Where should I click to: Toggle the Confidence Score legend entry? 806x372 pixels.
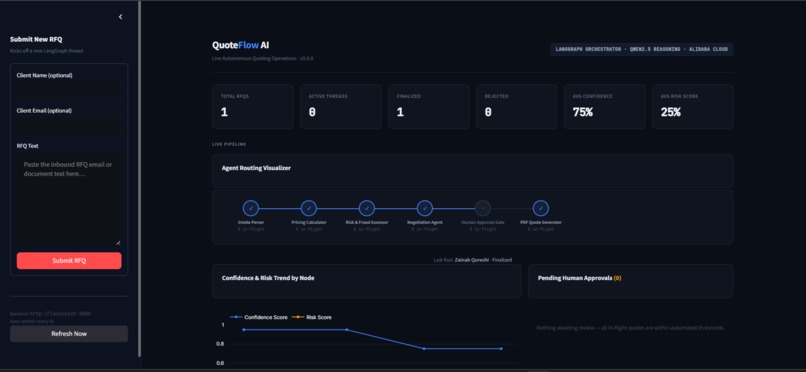click(259, 317)
